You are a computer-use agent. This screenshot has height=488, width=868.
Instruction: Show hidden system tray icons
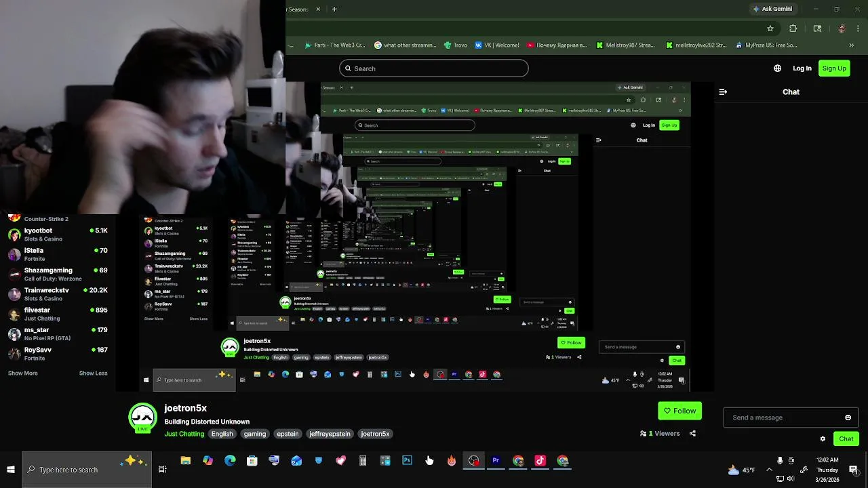coord(769,470)
